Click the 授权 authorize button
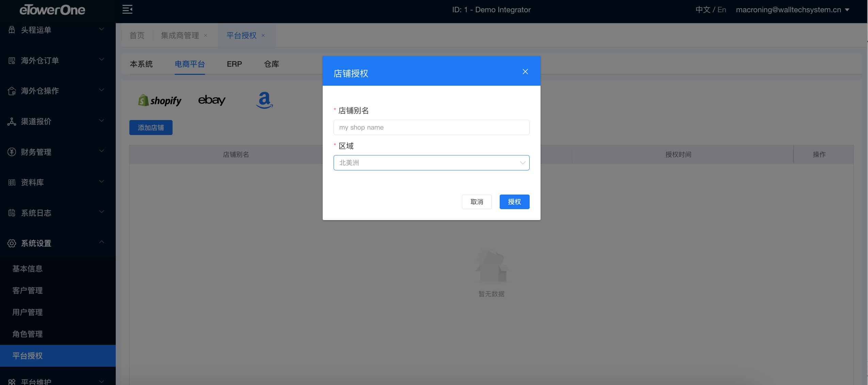 [514, 202]
